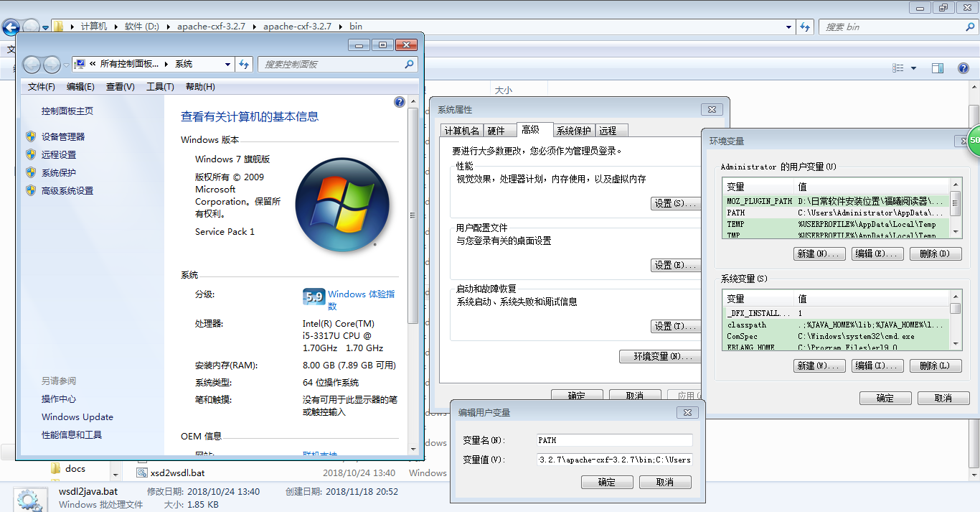
Task: Click the blue help icon in System window
Action: coord(400,102)
